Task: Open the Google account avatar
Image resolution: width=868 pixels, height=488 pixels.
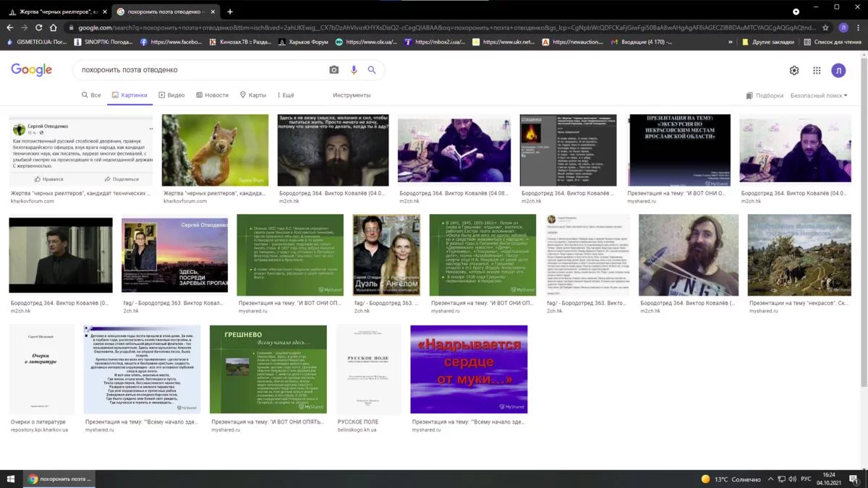Action: click(x=838, y=70)
